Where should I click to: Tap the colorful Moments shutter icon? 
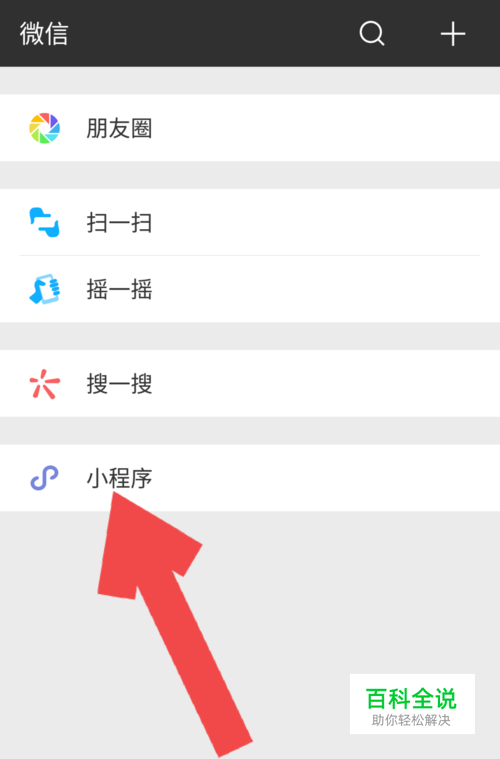click(45, 128)
